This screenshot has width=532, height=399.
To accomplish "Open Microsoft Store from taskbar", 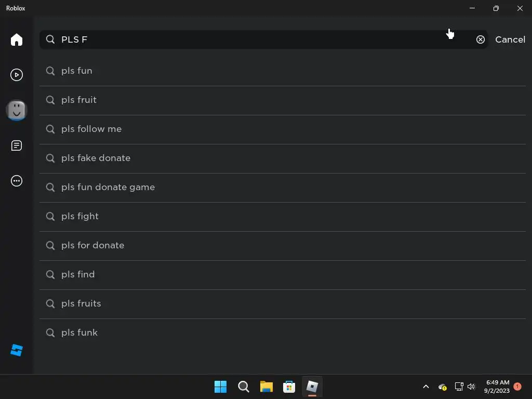I will tap(289, 387).
